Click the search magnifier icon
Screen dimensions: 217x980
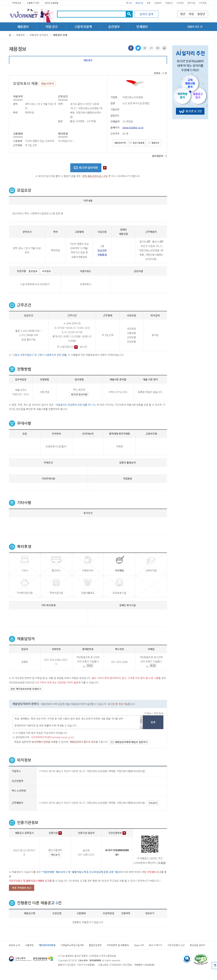coord(129,14)
